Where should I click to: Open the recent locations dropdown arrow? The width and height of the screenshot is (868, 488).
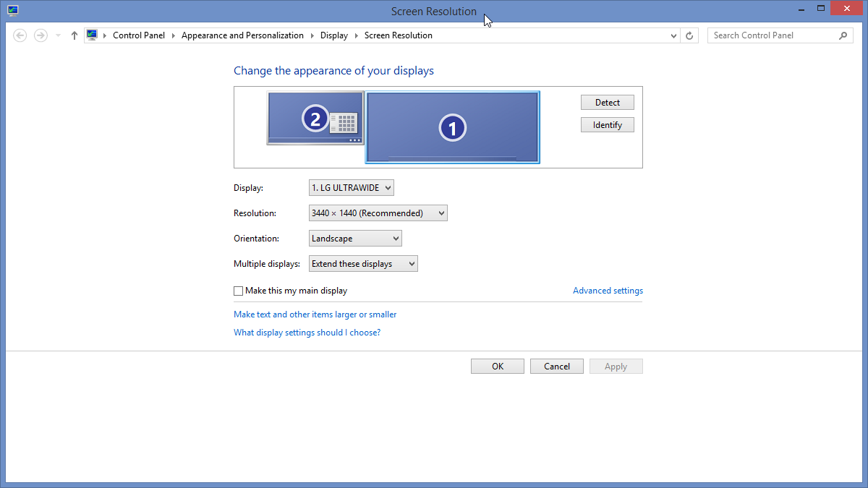[x=59, y=35]
